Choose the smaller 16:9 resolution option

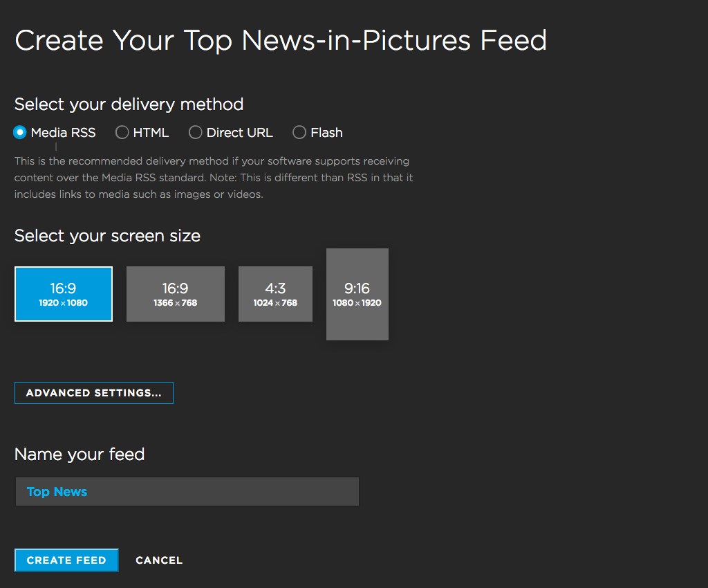point(175,293)
